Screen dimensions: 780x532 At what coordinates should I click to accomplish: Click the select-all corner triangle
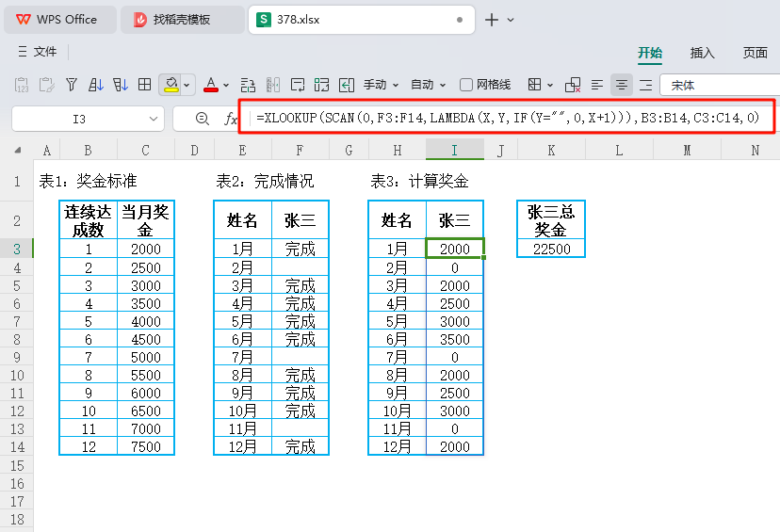click(x=18, y=150)
